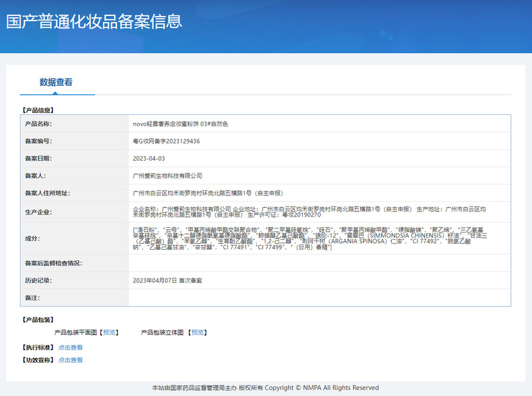Click the history record 2023年04月07日 首次备案
The height and width of the screenshot is (396, 532).
[x=168, y=281]
